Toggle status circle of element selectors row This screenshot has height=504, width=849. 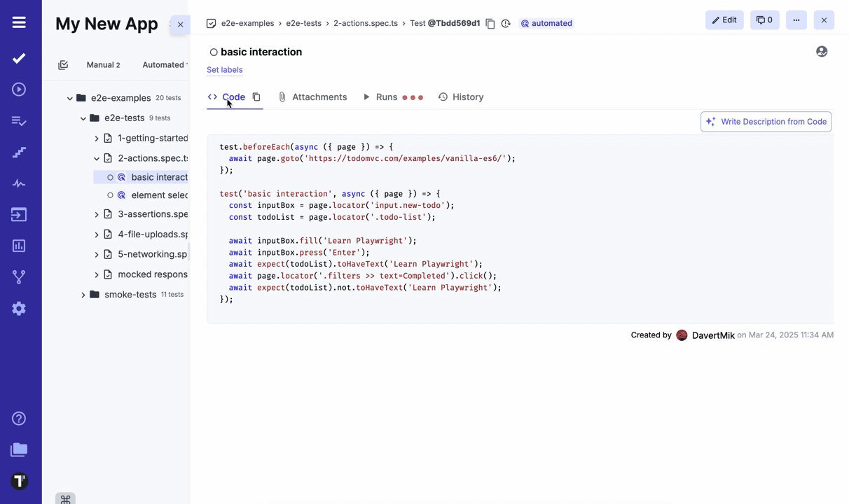110,195
